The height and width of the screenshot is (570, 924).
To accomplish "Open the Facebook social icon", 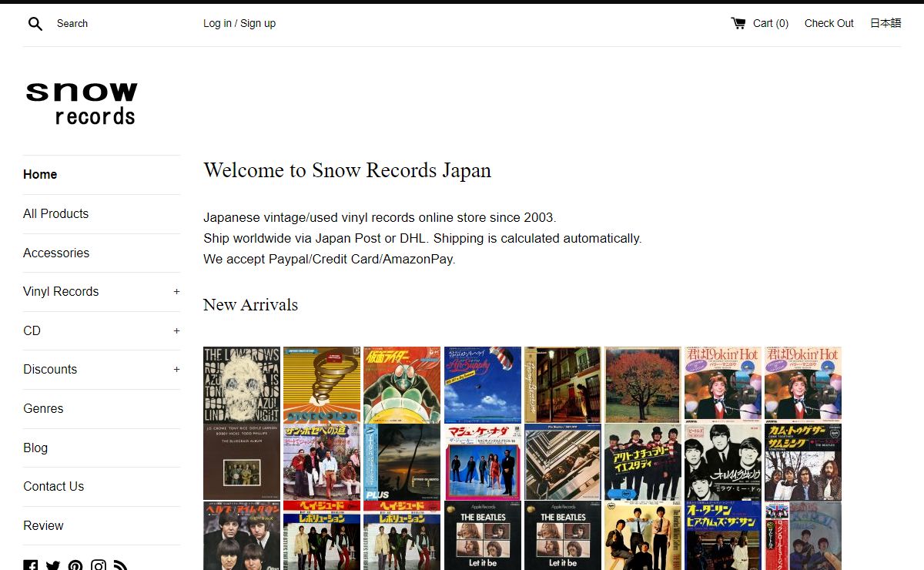I will (31, 566).
